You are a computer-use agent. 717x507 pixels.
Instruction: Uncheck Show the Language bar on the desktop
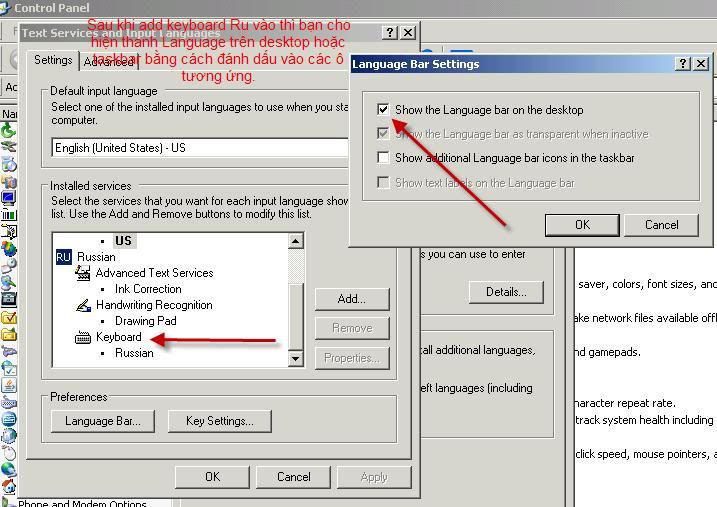[383, 110]
